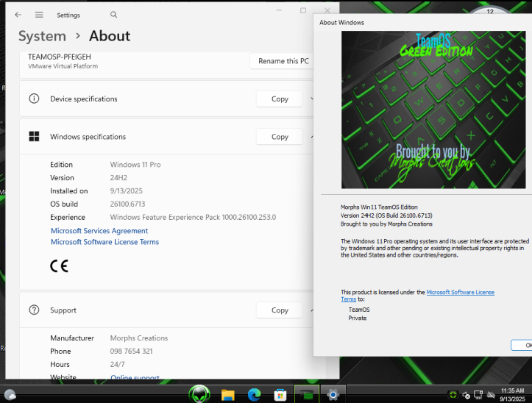Launch Microsoft Edge from the taskbar

[x=254, y=395]
